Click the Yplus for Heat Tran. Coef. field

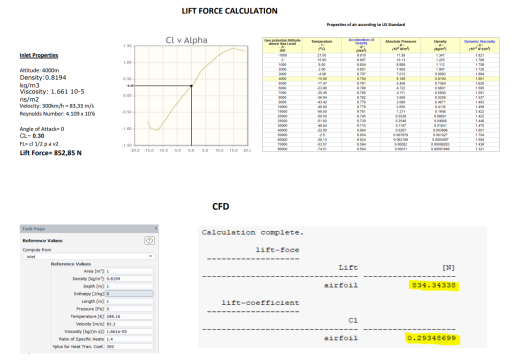tap(129, 347)
